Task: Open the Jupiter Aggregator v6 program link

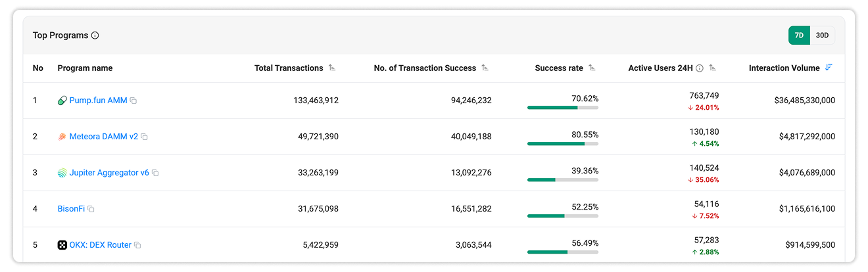Action: [x=109, y=173]
